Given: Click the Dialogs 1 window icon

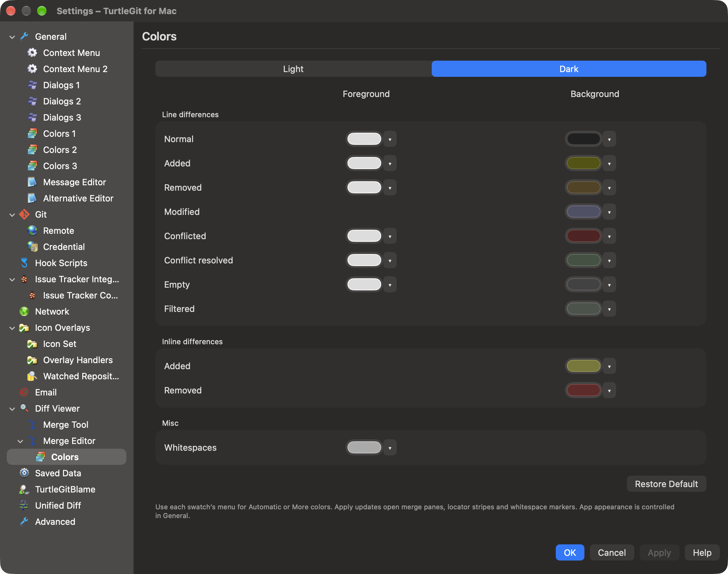Looking at the screenshot, I should pyautogui.click(x=32, y=85).
